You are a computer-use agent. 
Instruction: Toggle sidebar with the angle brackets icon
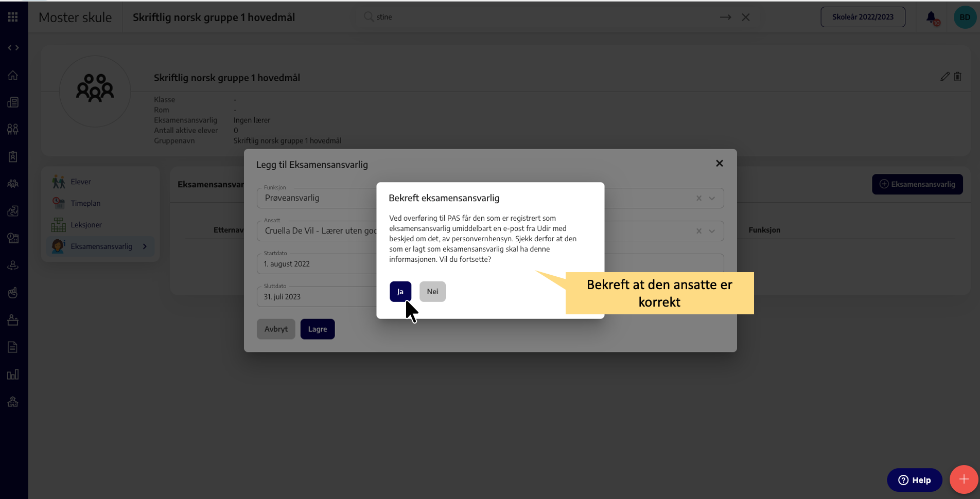[x=13, y=48]
